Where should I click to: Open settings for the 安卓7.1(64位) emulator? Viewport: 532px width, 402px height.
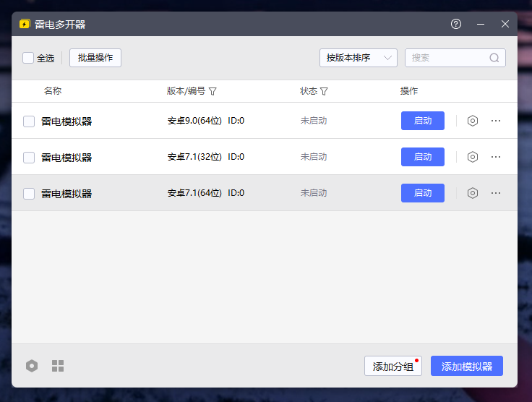473,193
